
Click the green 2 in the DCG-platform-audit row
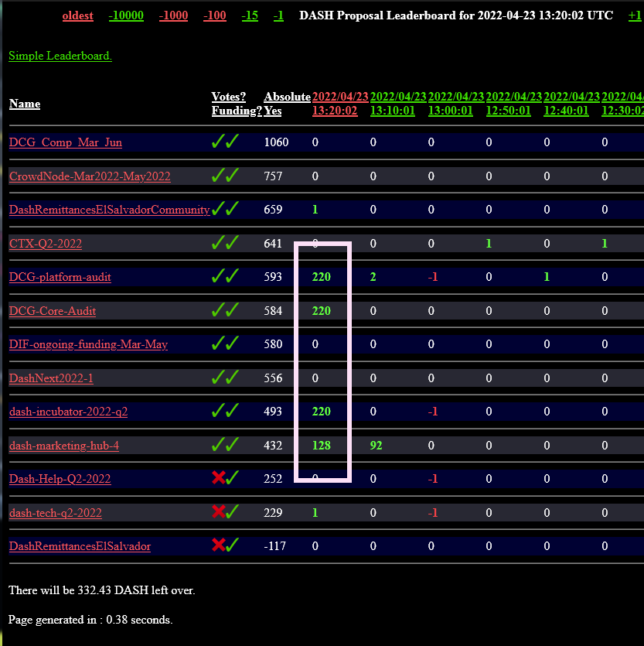pyautogui.click(x=373, y=277)
